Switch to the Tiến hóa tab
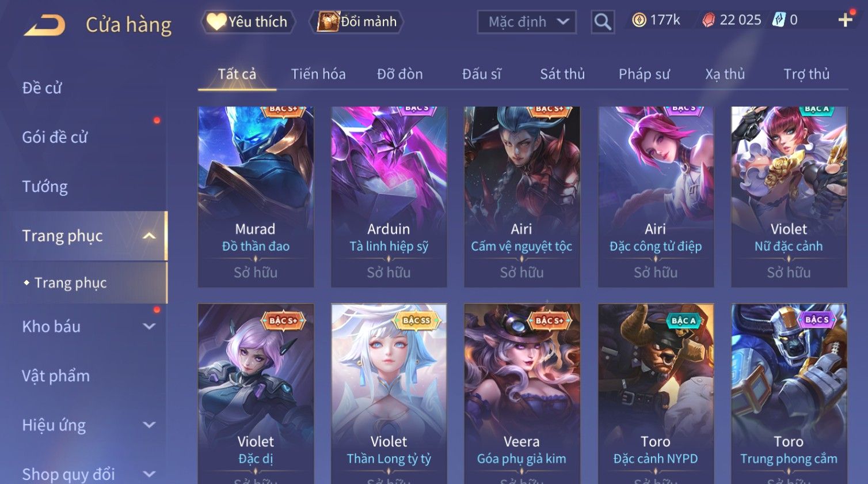Screen dimensions: 868x484 click(x=318, y=74)
